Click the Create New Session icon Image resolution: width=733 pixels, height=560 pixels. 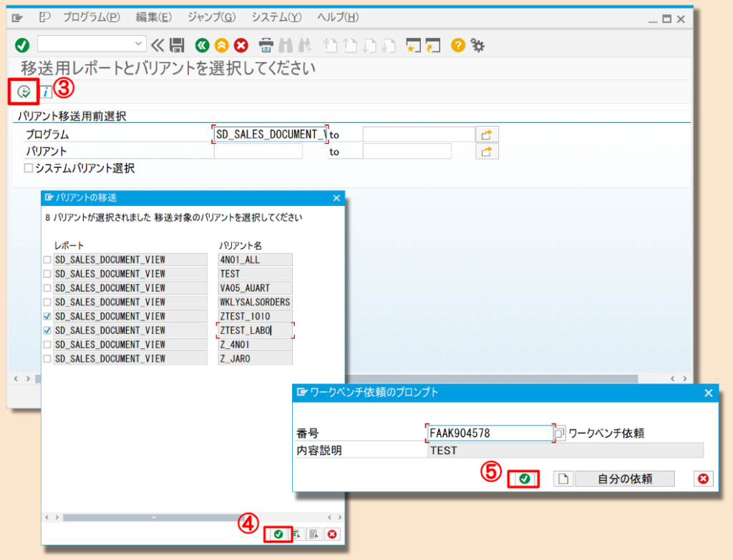413,45
